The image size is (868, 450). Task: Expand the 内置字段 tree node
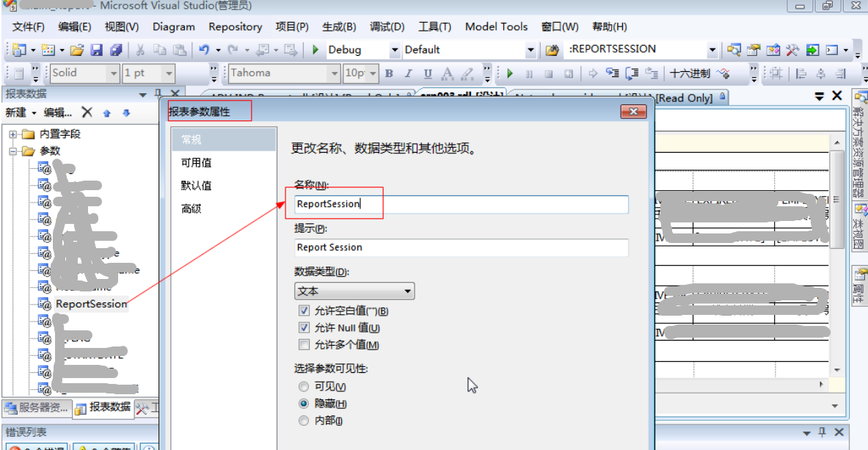coord(12,134)
